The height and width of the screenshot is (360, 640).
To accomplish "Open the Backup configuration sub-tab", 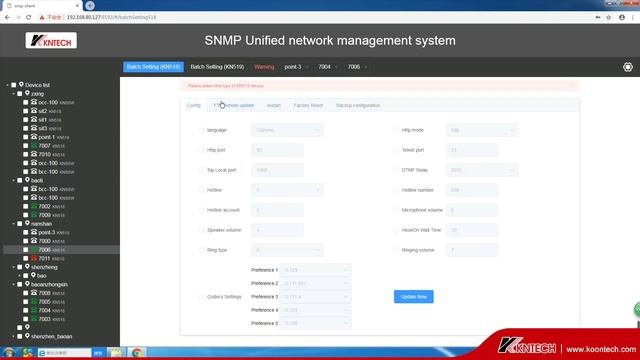I will click(x=358, y=105).
